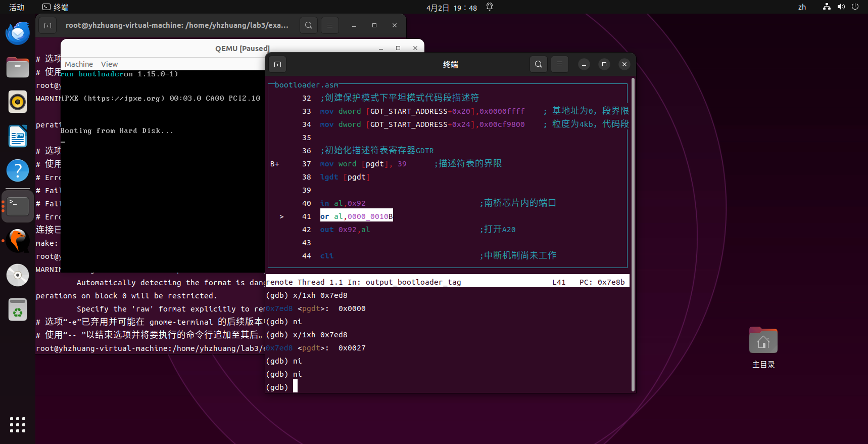Open LibreOffice Writer from the dock
The width and height of the screenshot is (868, 444).
[x=18, y=136]
